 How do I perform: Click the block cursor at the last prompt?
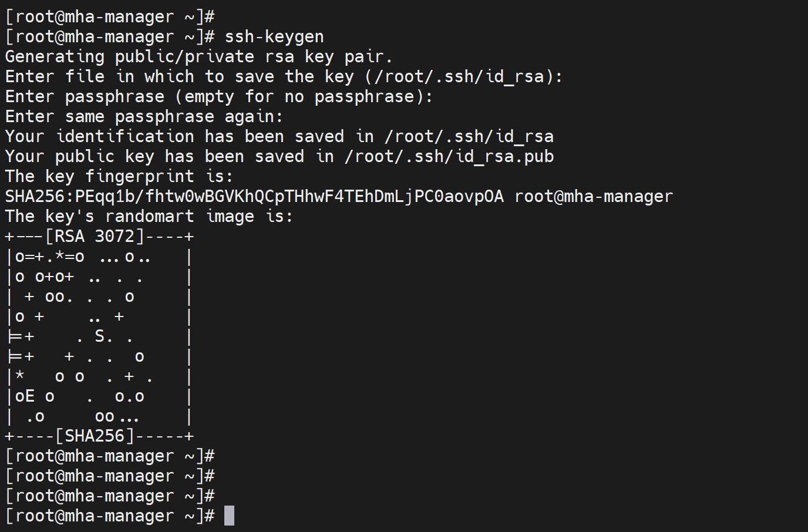[229, 516]
